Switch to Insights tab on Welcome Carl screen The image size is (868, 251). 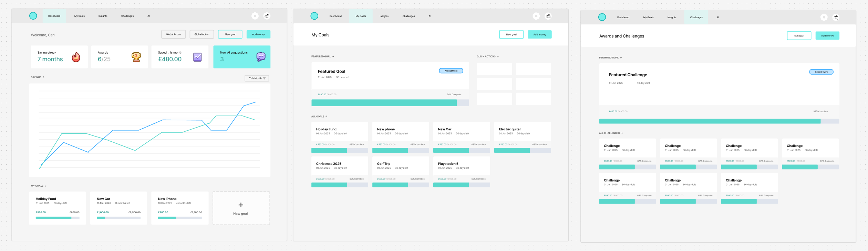coord(103,16)
